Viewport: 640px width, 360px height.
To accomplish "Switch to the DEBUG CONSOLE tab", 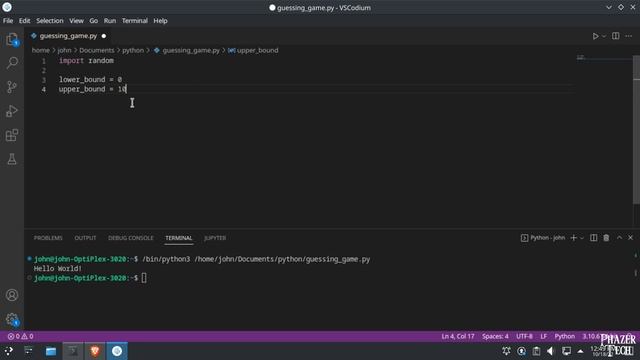I will click(131, 238).
